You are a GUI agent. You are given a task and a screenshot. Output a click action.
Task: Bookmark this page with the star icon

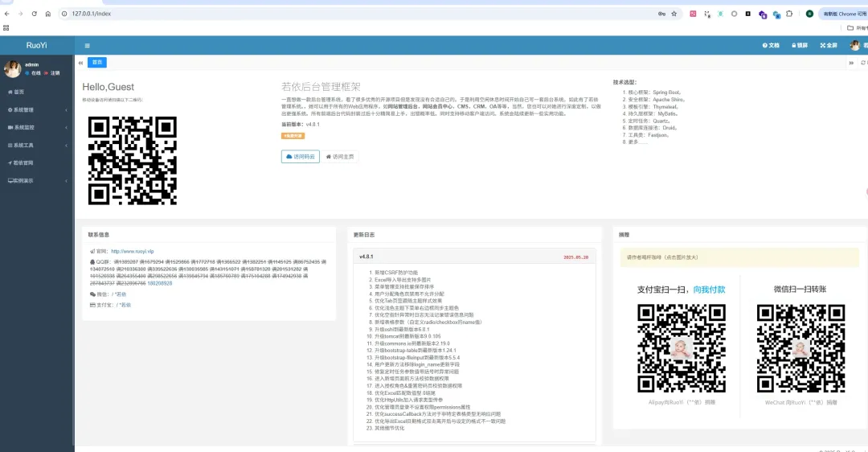674,14
